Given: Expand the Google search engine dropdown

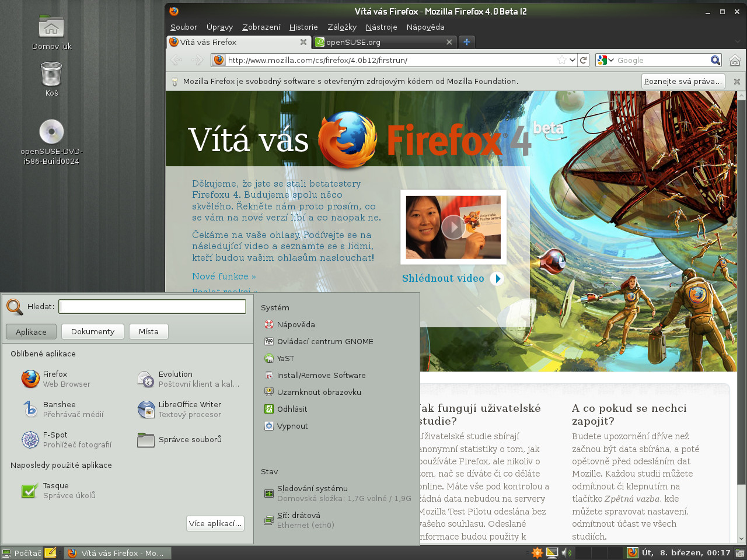Looking at the screenshot, I should (x=611, y=60).
